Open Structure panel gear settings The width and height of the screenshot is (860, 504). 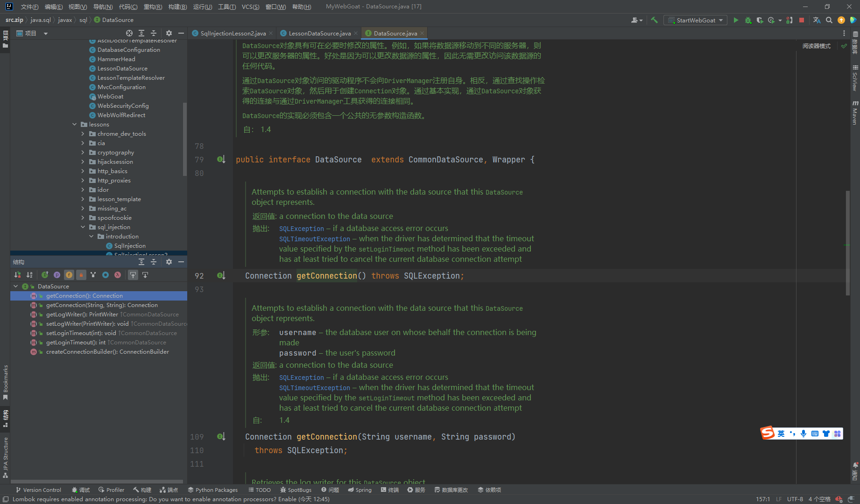[169, 262]
